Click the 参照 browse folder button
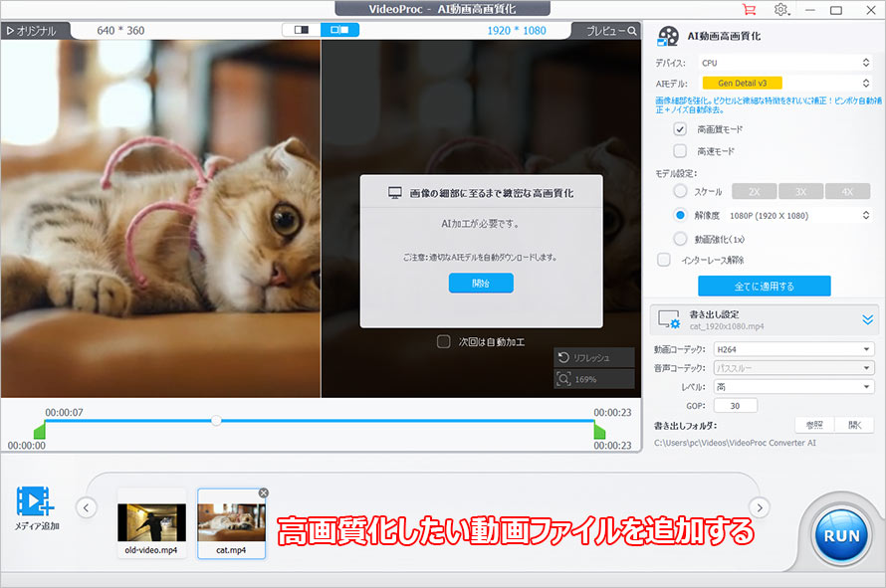This screenshot has width=886, height=588. point(814,425)
